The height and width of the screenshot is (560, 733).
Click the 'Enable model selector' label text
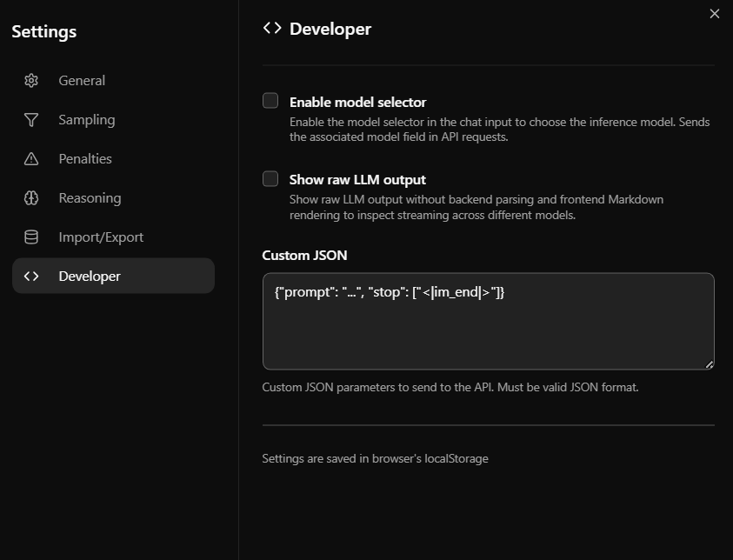click(x=357, y=102)
